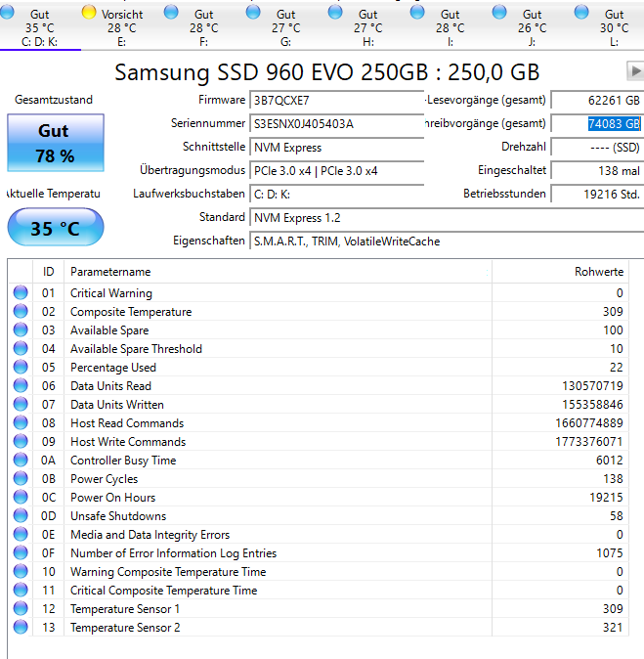Click the Temperature Sensor 2 raw value 321

pyautogui.click(x=613, y=628)
